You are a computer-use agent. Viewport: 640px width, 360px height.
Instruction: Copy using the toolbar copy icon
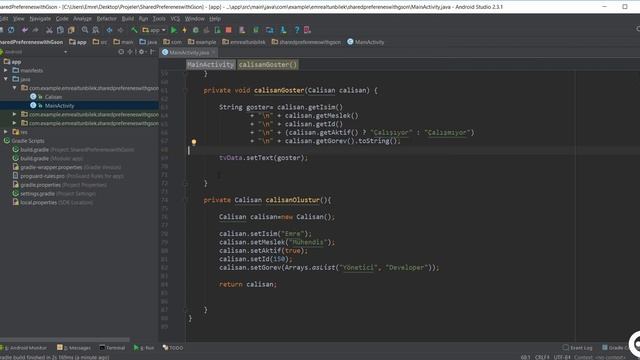60,30
